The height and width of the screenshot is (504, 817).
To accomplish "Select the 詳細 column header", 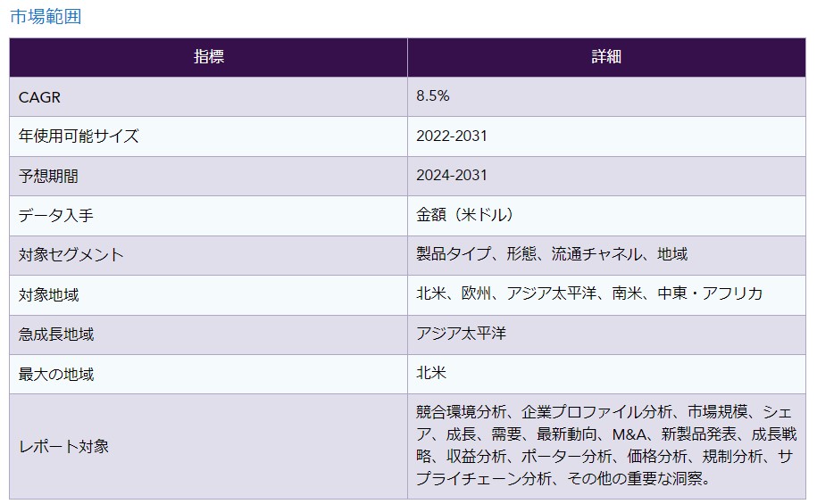I will point(606,57).
